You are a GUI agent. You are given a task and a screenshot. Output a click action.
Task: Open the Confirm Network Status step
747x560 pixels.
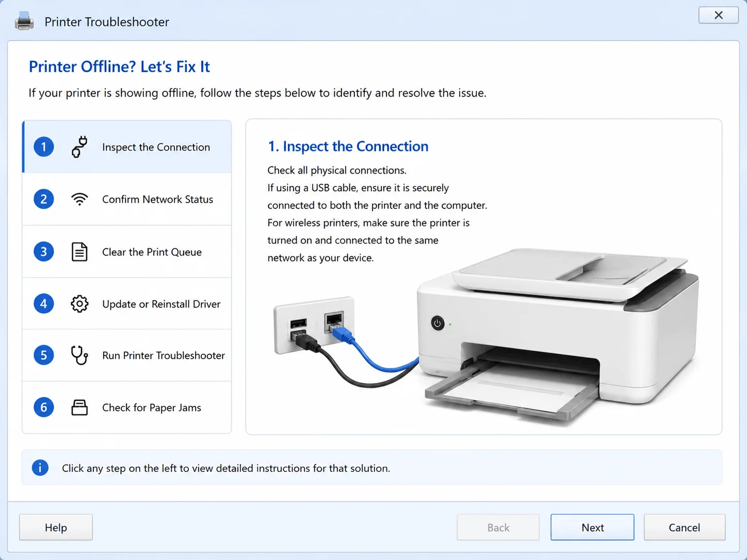[127, 199]
